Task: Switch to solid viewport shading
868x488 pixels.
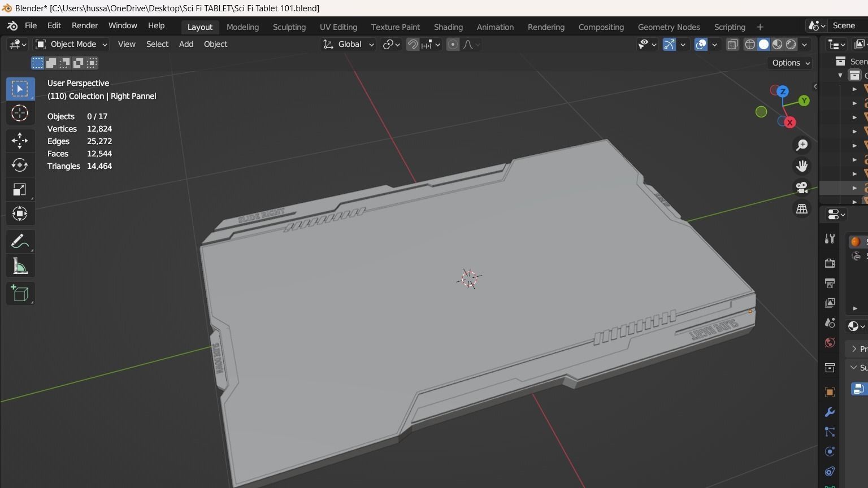Action: 763,45
